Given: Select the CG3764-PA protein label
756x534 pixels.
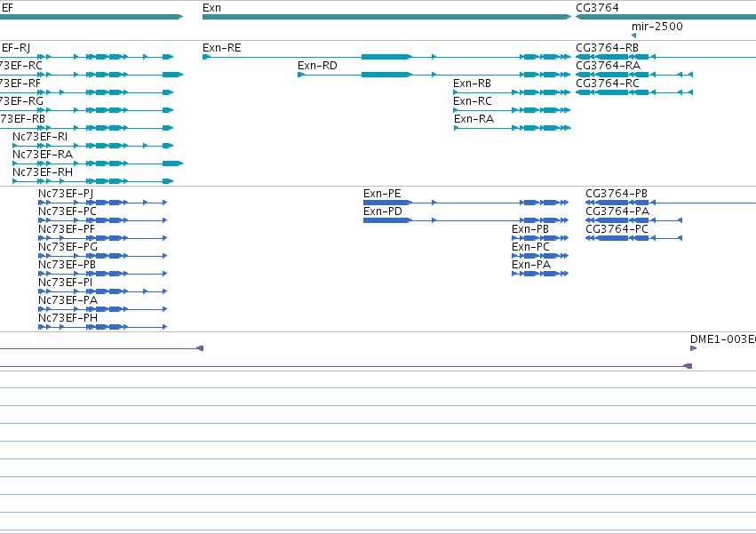Looking at the screenshot, I should [x=617, y=211].
